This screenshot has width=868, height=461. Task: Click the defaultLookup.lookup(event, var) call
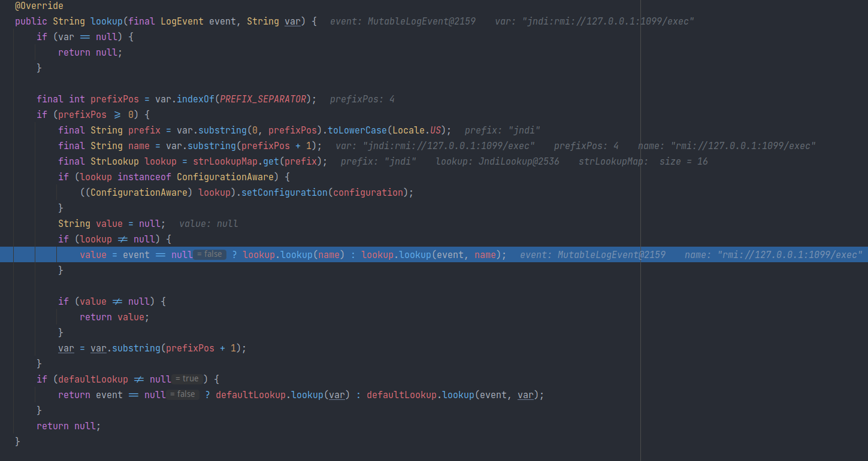(453, 395)
